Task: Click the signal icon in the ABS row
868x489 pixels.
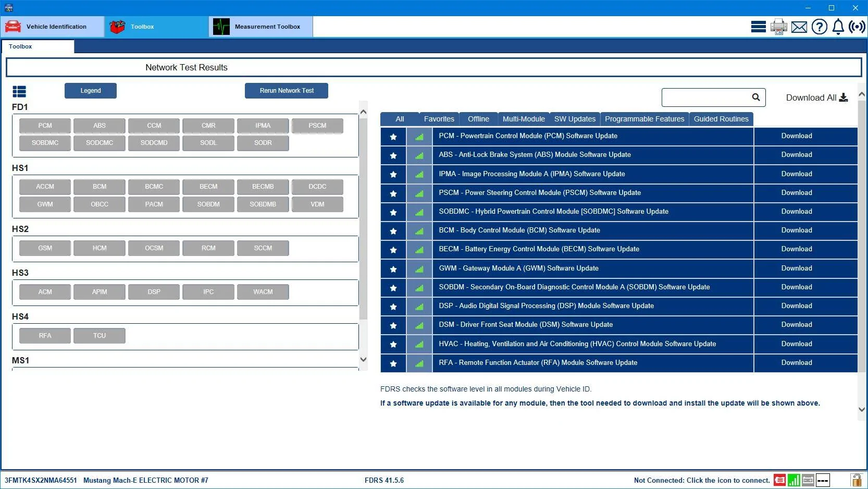Action: pyautogui.click(x=419, y=155)
